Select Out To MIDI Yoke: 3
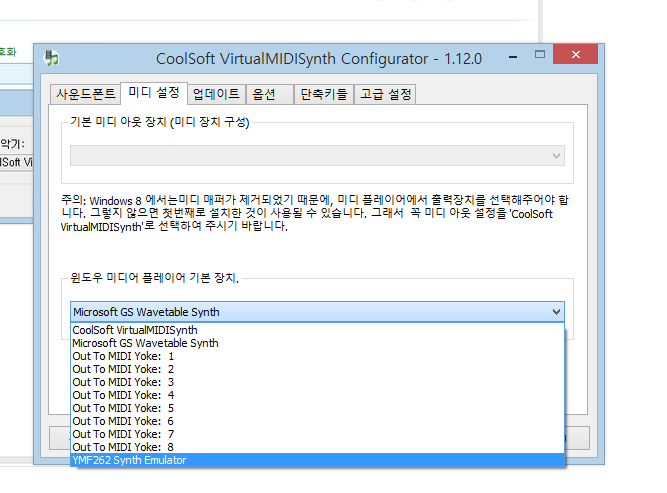Image resolution: width=667 pixels, height=493 pixels. 317,382
